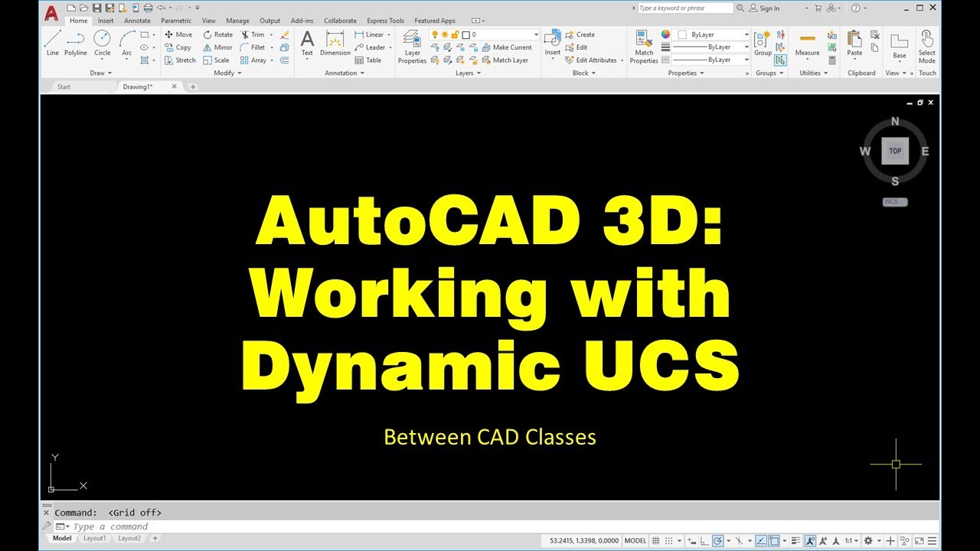Toggle the drawing grid display

click(x=655, y=540)
